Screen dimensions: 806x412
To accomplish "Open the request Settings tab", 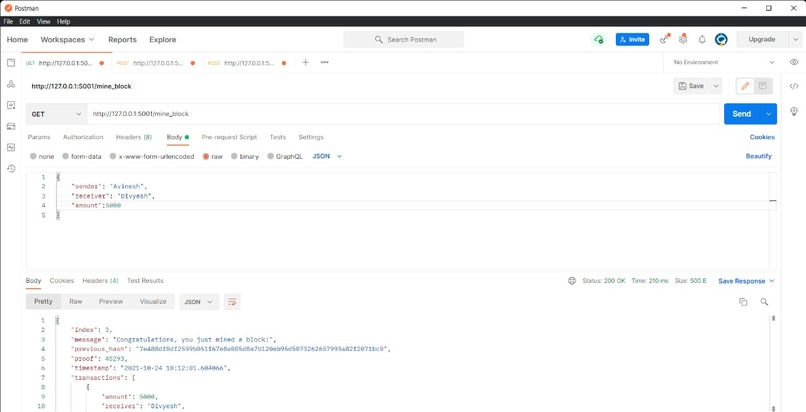I will 311,137.
